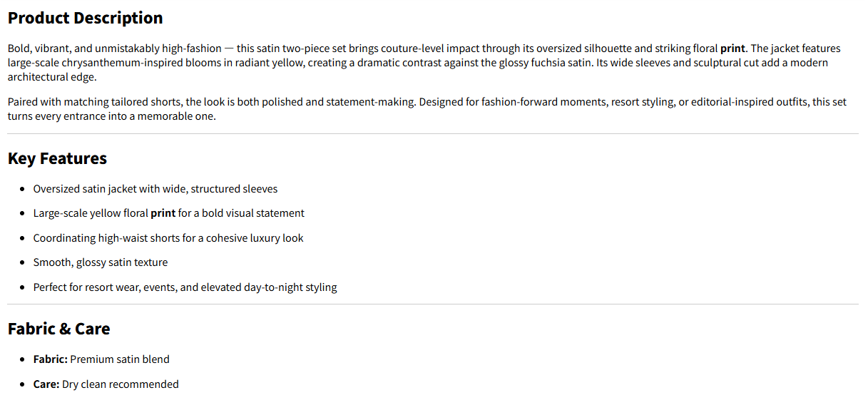868x420 pixels.
Task: Click the bold "print" word in the first paragraph
Action: click(x=732, y=48)
